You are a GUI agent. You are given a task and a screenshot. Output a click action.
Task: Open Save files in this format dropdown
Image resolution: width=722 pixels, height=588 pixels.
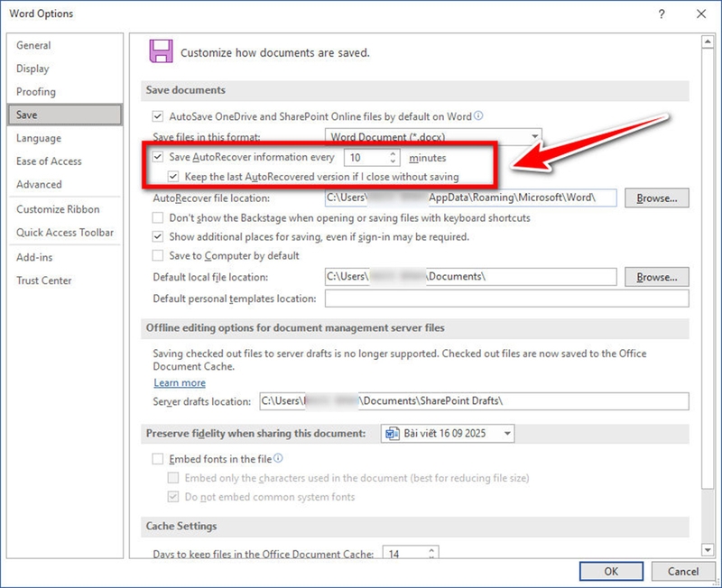433,137
